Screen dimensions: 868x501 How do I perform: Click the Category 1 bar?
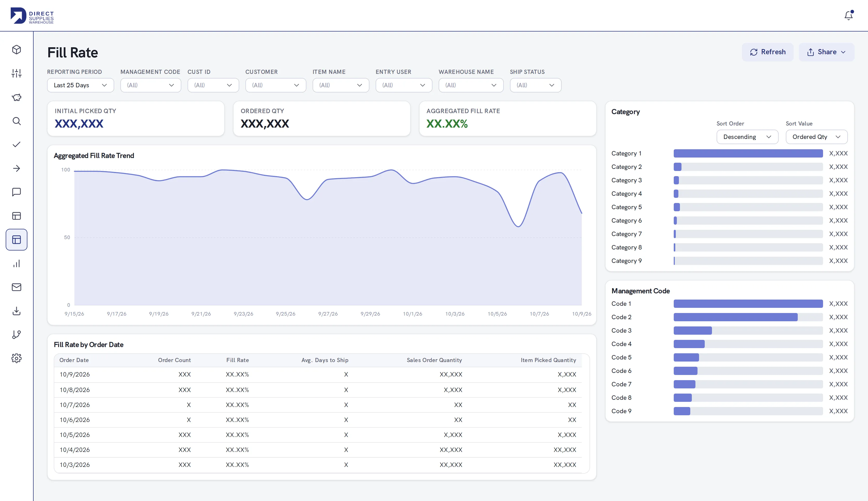tap(748, 153)
